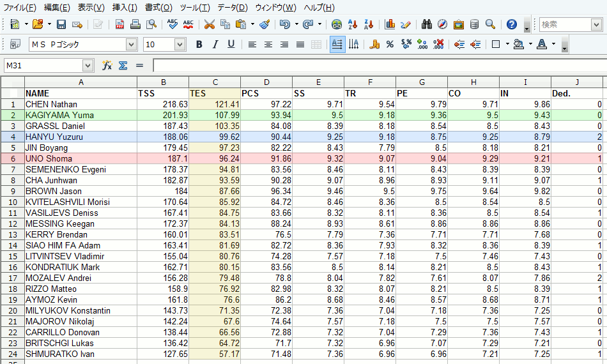Viewport: 607px width, 364px height.
Task: Open the New document dropdown arrow
Action: pos(26,24)
